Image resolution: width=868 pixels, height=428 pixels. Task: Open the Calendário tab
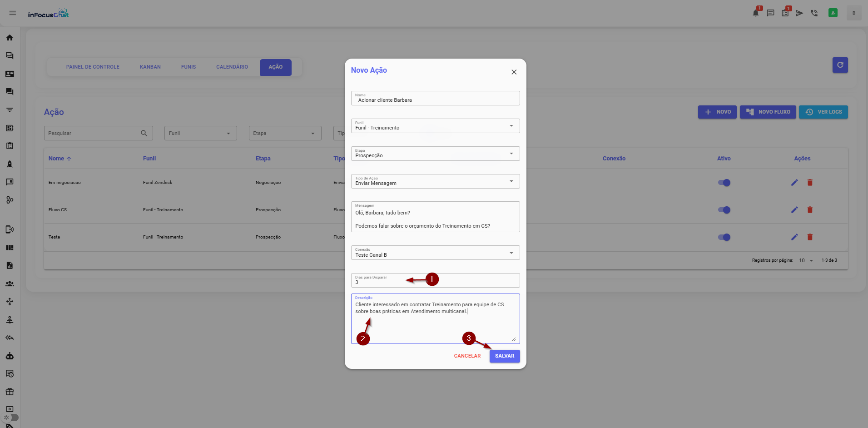point(232,67)
